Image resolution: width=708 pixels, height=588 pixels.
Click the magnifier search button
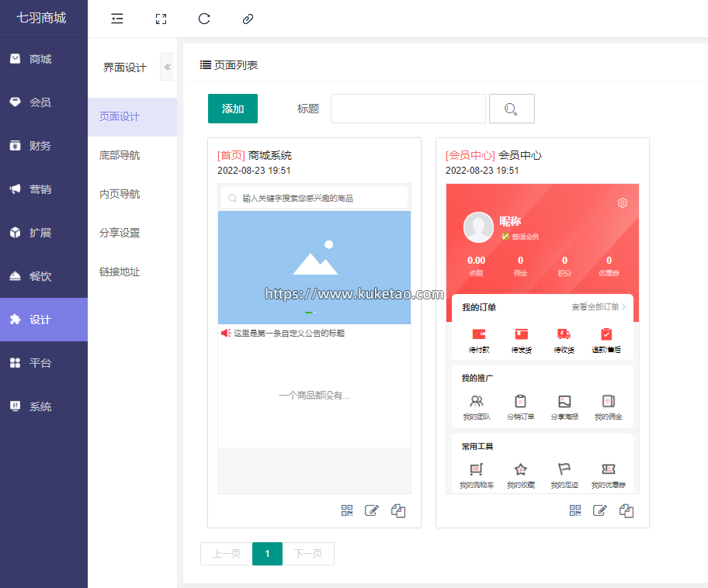[511, 109]
